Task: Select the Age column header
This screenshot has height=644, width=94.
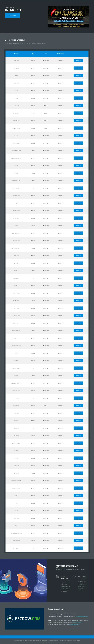Action: tap(33, 54)
